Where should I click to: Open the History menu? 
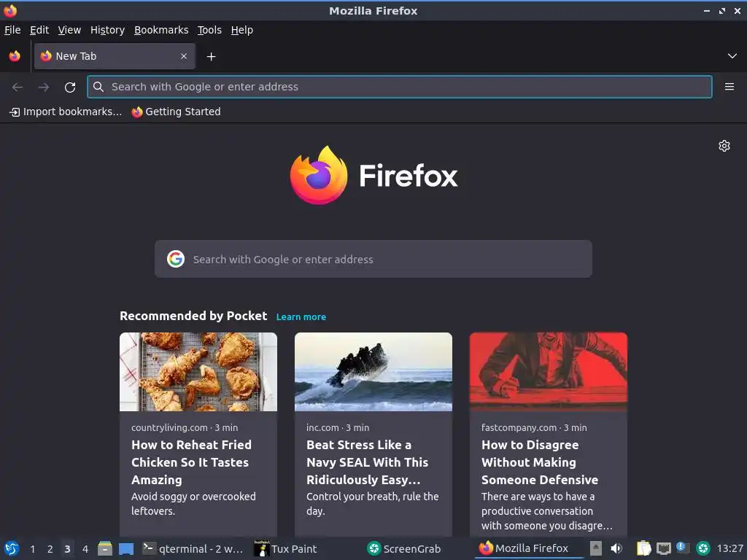(x=107, y=30)
